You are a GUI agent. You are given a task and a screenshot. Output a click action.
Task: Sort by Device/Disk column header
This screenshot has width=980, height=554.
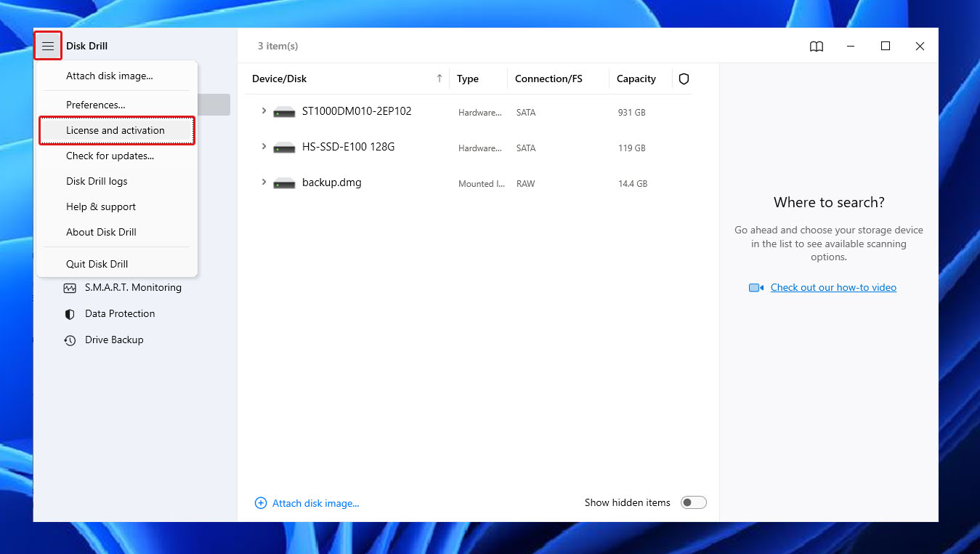pos(280,79)
